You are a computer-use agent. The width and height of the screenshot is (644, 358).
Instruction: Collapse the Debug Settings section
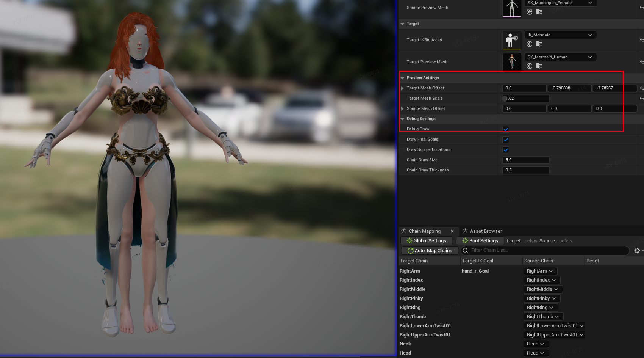tap(402, 119)
